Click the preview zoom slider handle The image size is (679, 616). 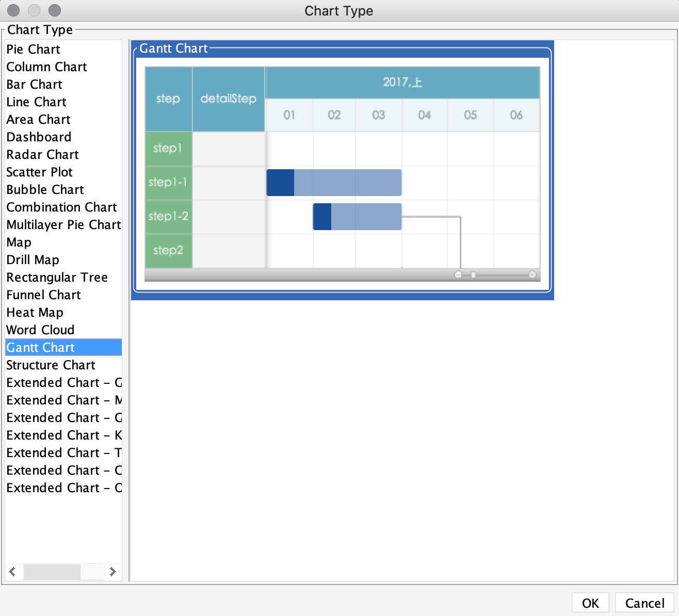(x=474, y=275)
